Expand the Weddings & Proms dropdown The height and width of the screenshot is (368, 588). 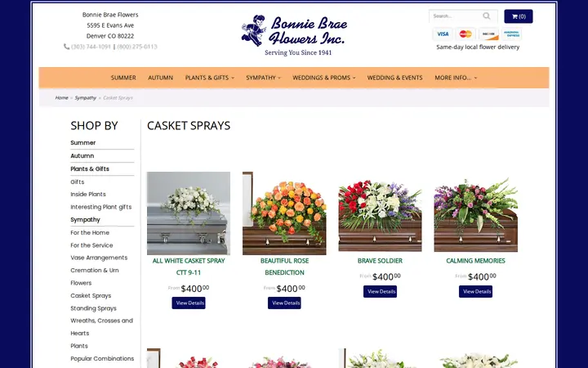(x=324, y=78)
